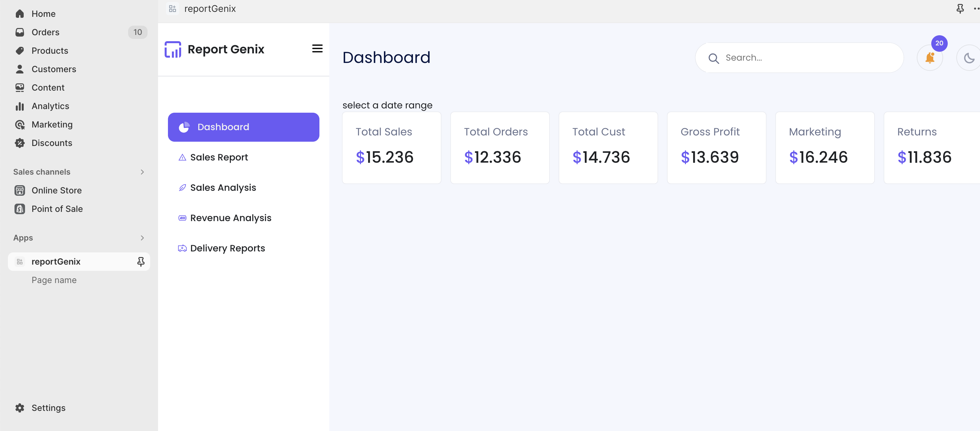Image resolution: width=980 pixels, height=431 pixels.
Task: Collapse sidebar using hamburger menu icon
Action: coord(317,49)
